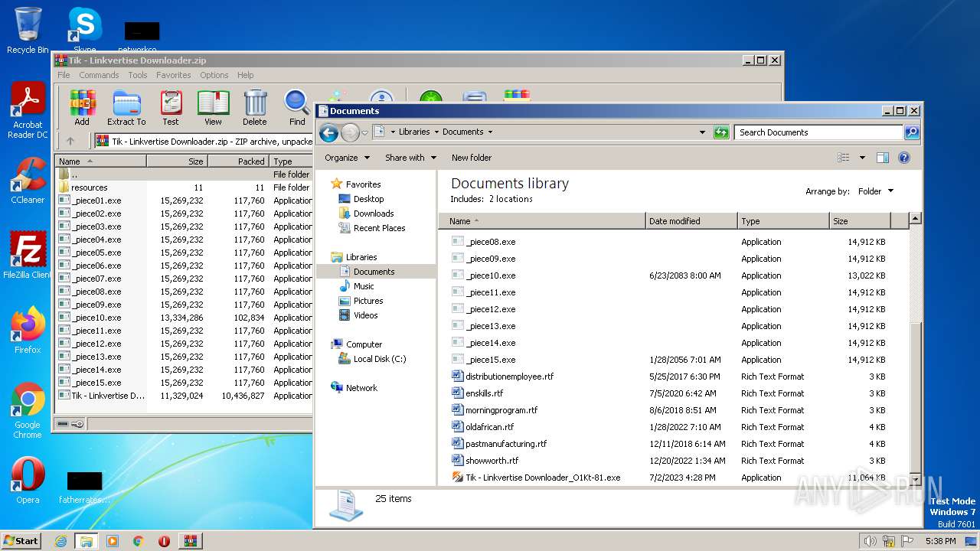The height and width of the screenshot is (551, 980).
Task: Sort by Size column in WinRAR
Action: (177, 161)
